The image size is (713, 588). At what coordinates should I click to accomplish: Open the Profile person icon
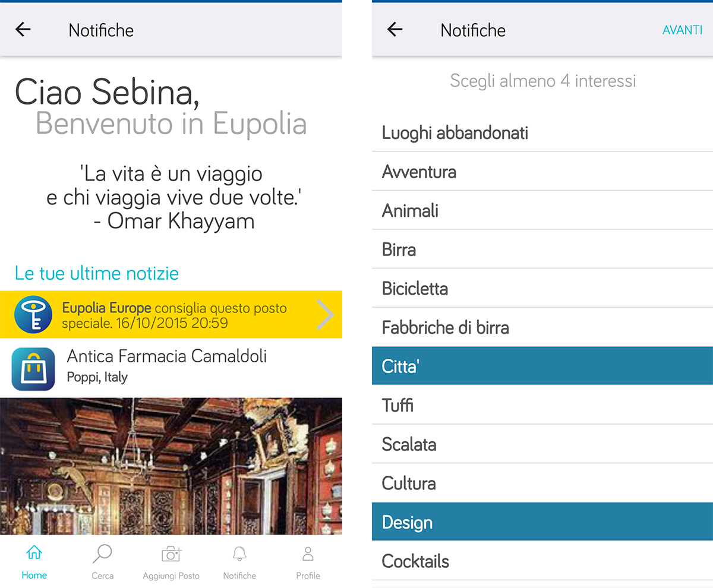point(308,554)
